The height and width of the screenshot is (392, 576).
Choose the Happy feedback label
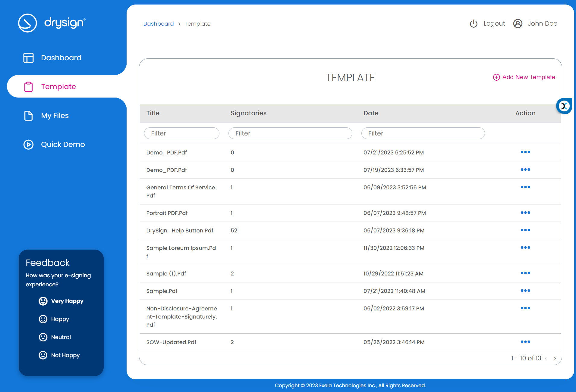(60, 319)
